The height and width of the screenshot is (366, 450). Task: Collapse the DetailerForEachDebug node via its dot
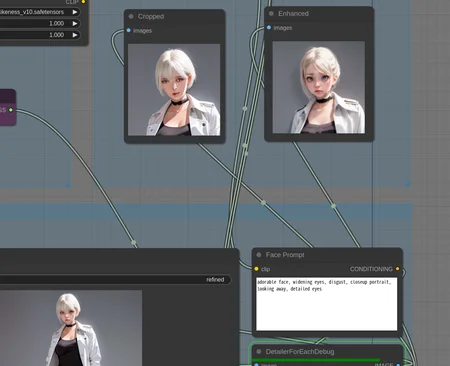click(259, 352)
